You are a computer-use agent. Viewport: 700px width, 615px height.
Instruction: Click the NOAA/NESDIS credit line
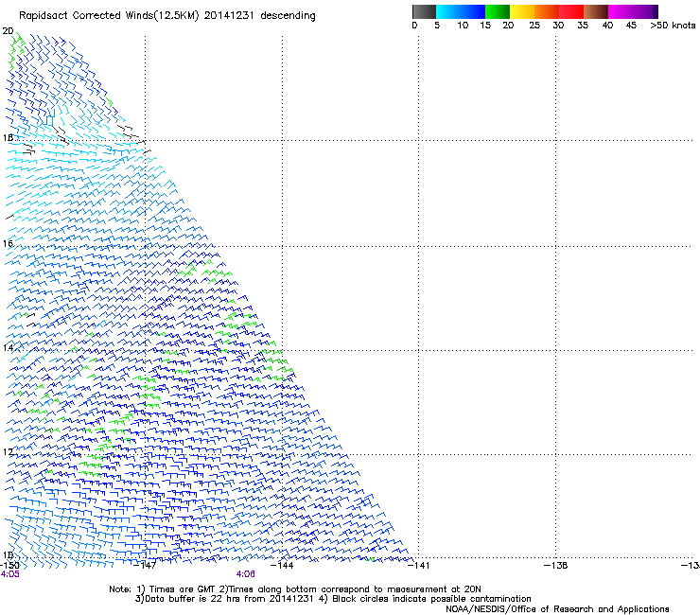(557, 609)
